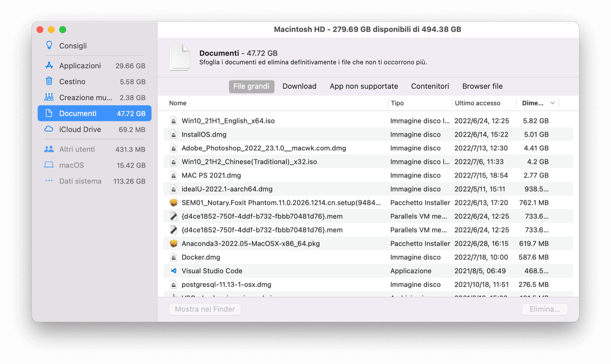Toggle sort order via Dimensione column chevron
The height and width of the screenshot is (364, 611).
point(553,103)
